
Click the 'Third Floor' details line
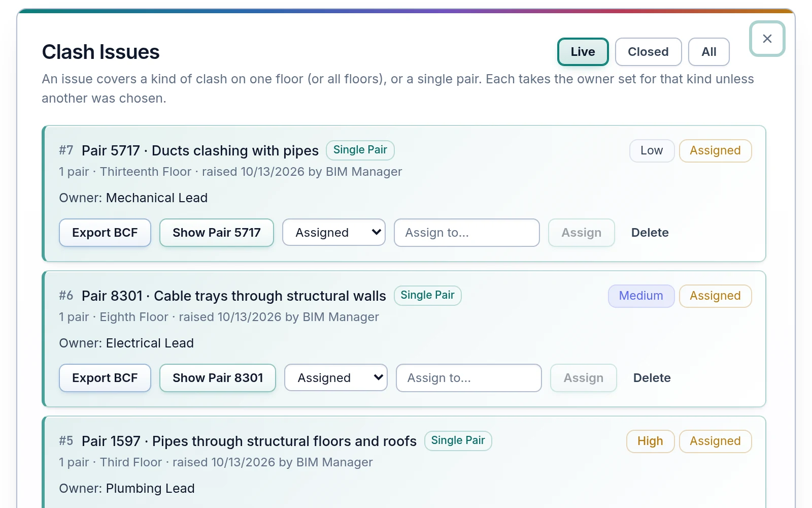pyautogui.click(x=216, y=462)
